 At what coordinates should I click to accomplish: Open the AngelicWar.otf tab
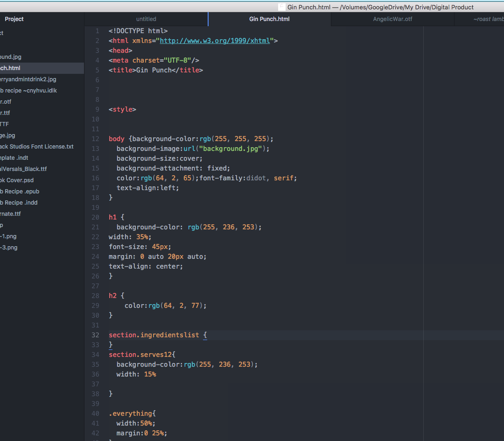coord(392,19)
